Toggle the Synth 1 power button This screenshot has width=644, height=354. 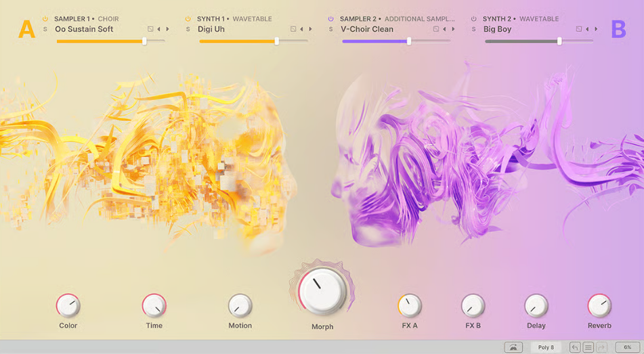coord(188,19)
